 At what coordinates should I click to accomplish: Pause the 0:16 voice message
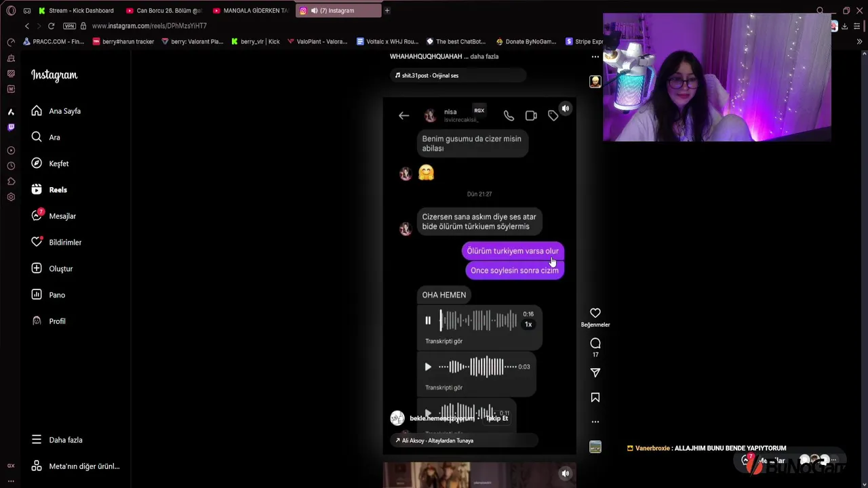428,321
